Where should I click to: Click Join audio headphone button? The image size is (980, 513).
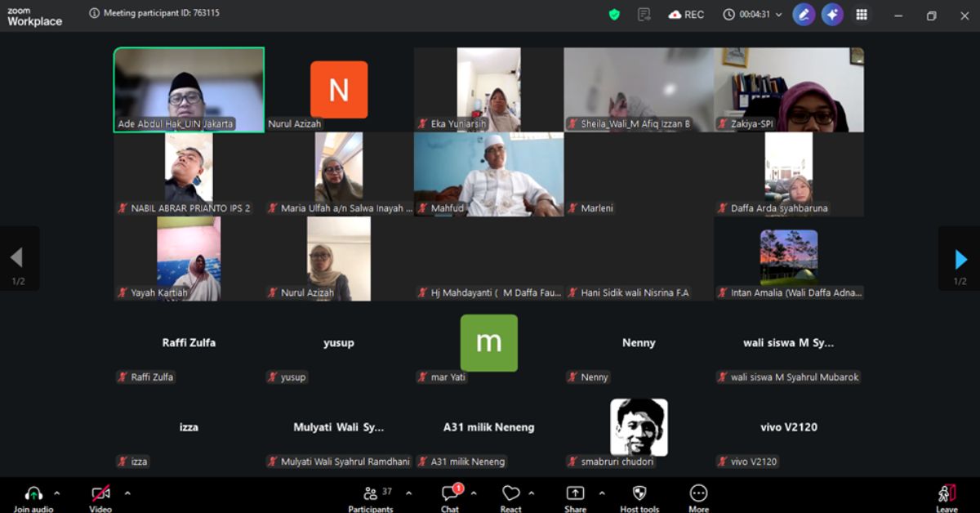[x=33, y=495]
